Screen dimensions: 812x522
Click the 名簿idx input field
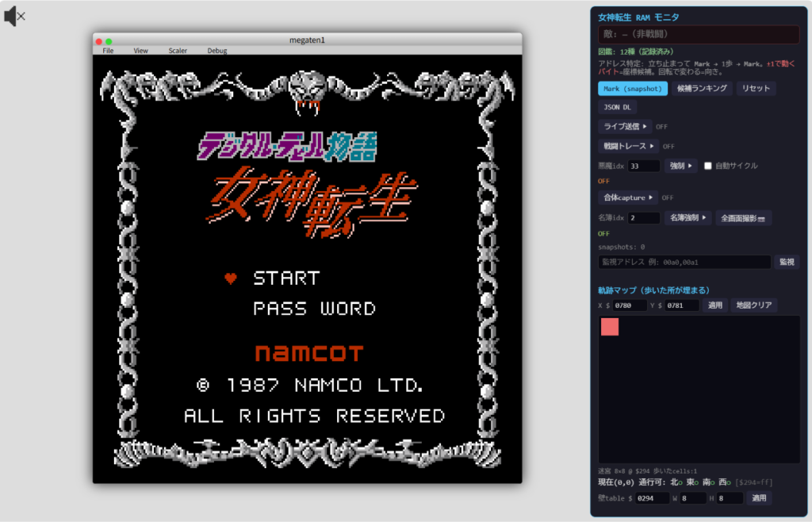(643, 218)
